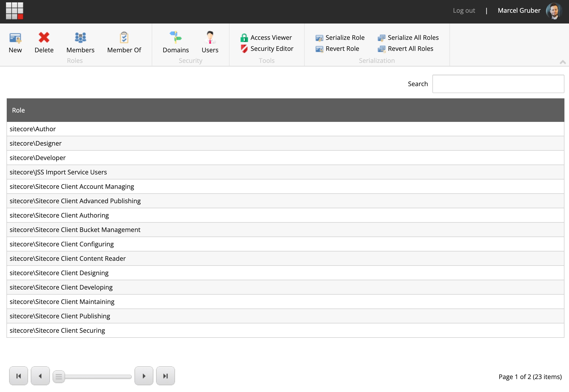Select Sitecore Client Designing row
The image size is (569, 392).
[x=285, y=273]
